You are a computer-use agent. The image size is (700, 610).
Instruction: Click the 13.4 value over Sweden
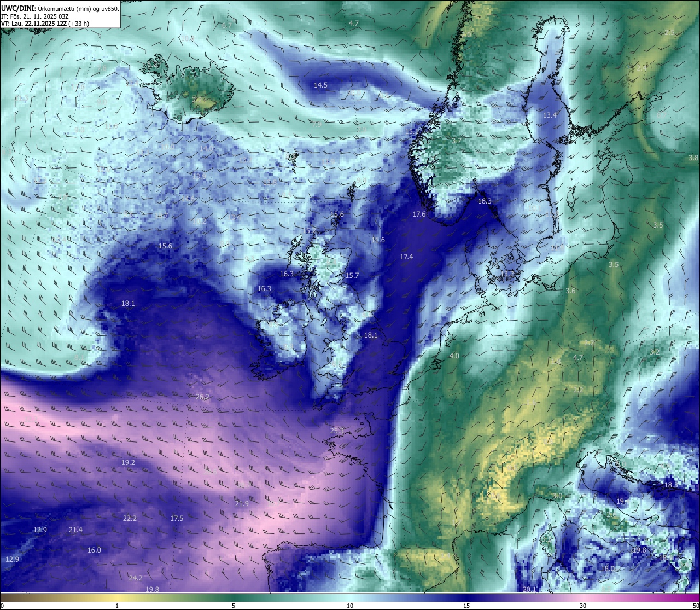[550, 115]
